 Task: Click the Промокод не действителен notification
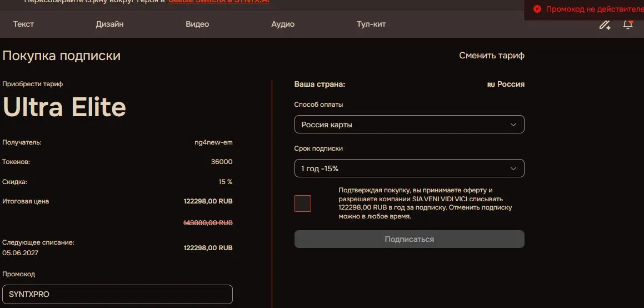coord(584,9)
